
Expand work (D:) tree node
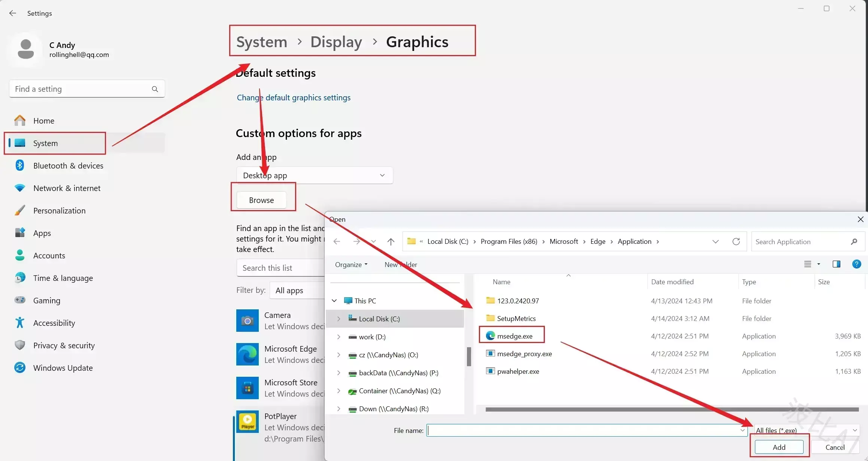pyautogui.click(x=339, y=337)
